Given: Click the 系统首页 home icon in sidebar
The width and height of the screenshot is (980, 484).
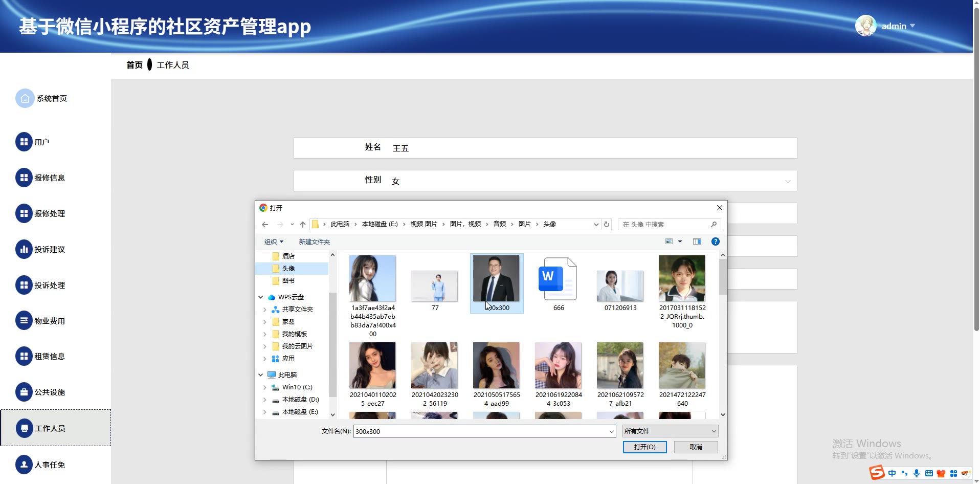Looking at the screenshot, I should (x=25, y=98).
